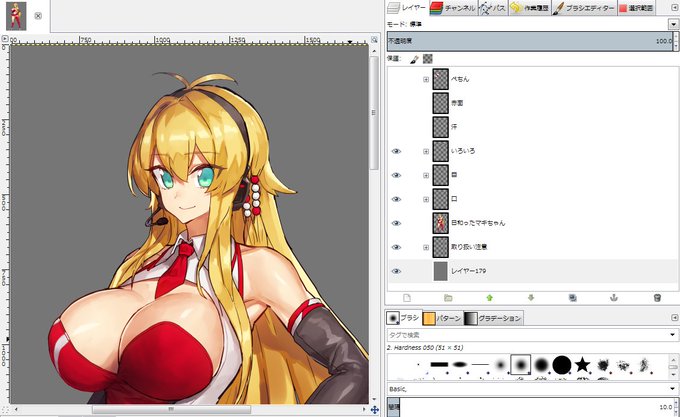Image resolution: width=680 pixels, height=417 pixels.
Task: Click the image thumbnail tab at top left
Action: (x=16, y=16)
